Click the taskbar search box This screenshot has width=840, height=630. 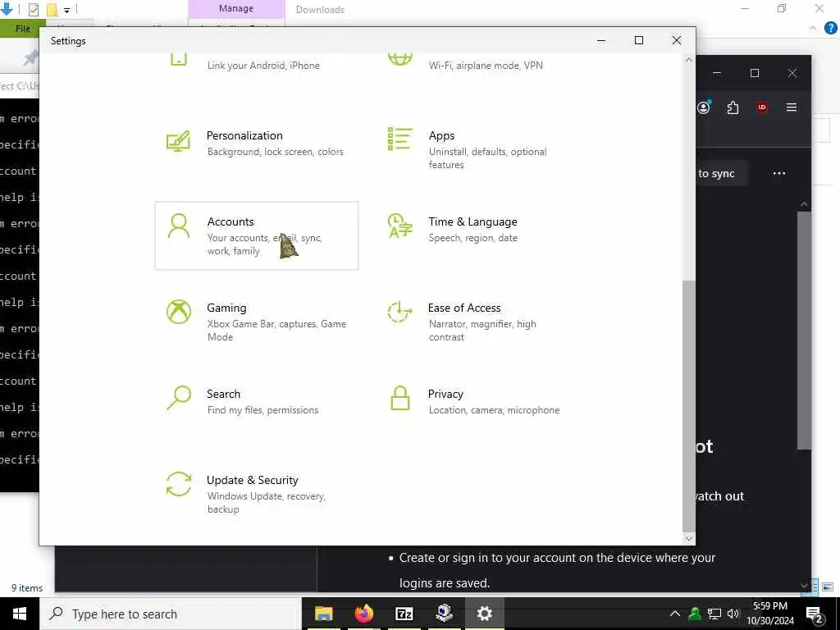(x=171, y=614)
